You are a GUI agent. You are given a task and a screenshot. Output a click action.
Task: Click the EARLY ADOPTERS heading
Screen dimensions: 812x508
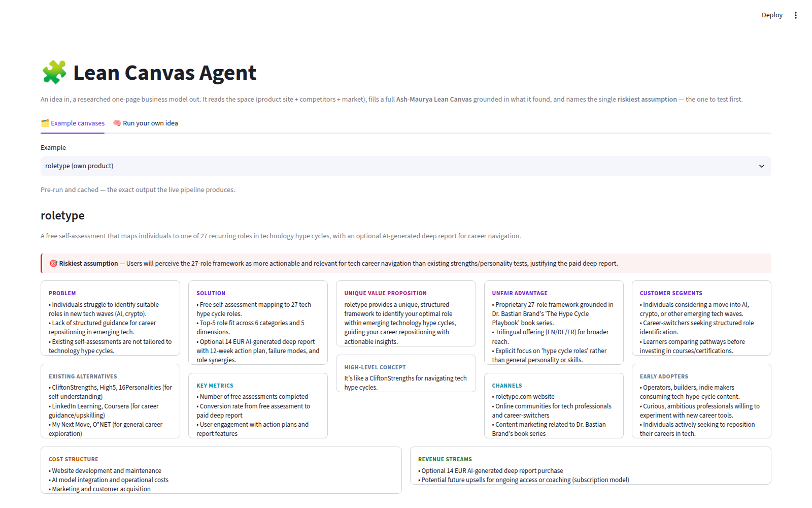664,376
